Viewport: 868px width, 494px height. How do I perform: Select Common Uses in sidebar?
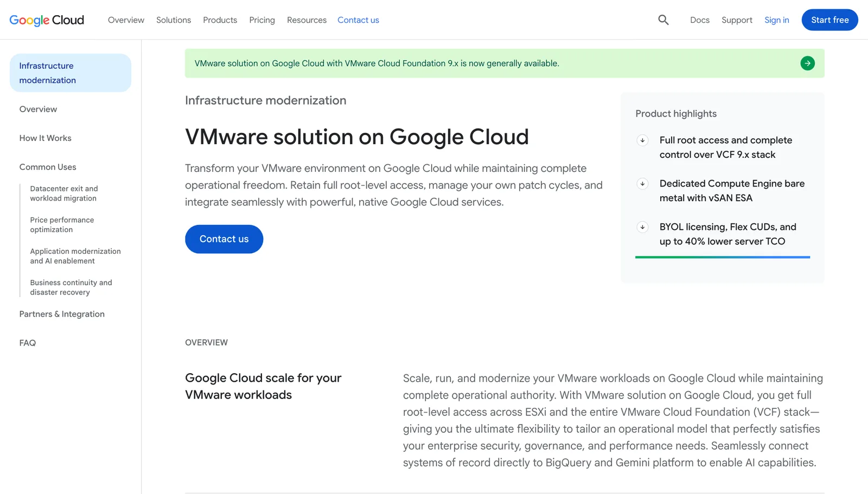tap(48, 167)
